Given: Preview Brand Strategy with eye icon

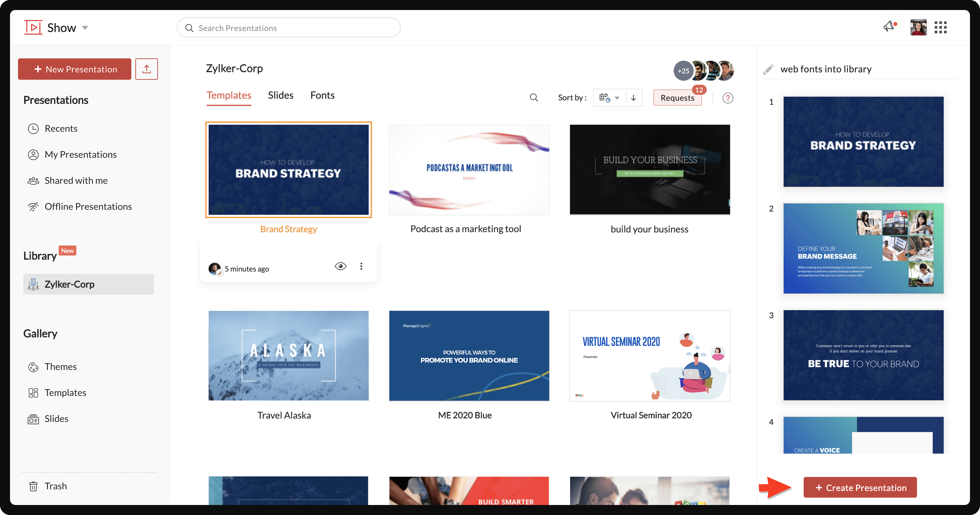Looking at the screenshot, I should 340,266.
